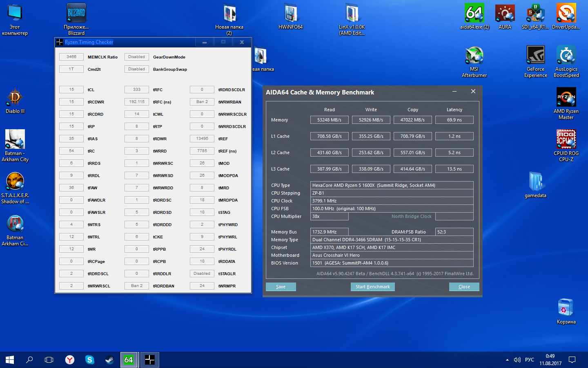Open Task View on the taskbar
Viewport: 588px width, 368px height.
point(49,360)
